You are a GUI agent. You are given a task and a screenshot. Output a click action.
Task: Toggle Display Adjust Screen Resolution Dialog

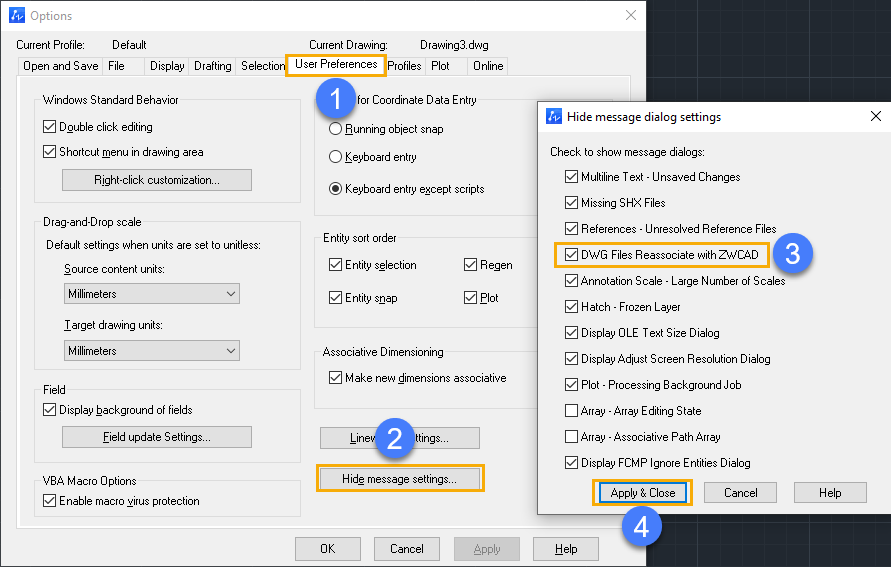tap(572, 359)
